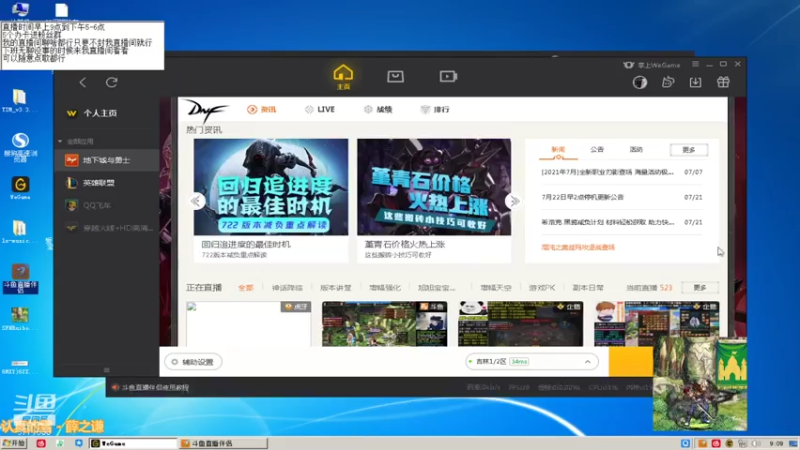
Task: Click the system tray clock
Action: tap(776, 444)
